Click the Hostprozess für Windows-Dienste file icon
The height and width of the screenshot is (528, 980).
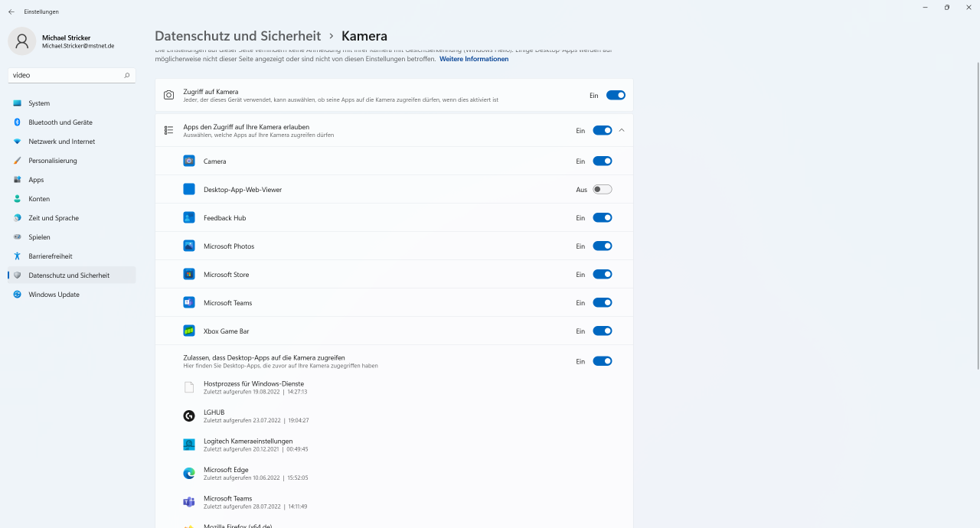pyautogui.click(x=189, y=387)
